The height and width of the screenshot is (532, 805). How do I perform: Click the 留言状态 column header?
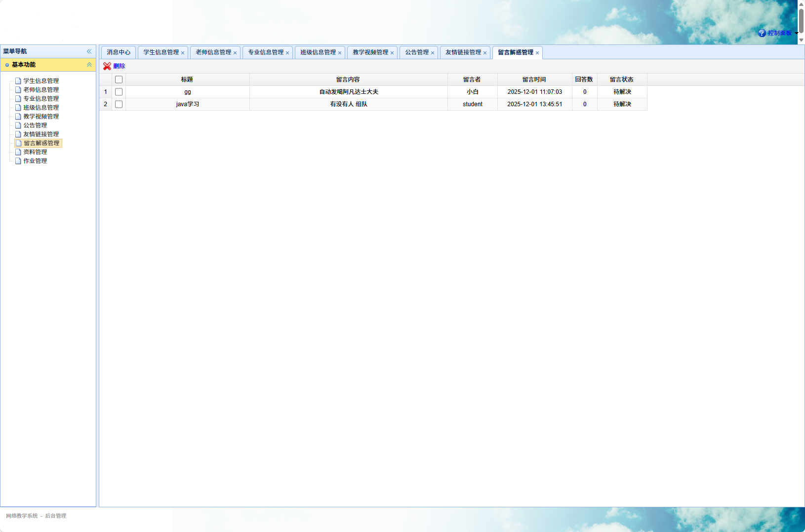(622, 80)
